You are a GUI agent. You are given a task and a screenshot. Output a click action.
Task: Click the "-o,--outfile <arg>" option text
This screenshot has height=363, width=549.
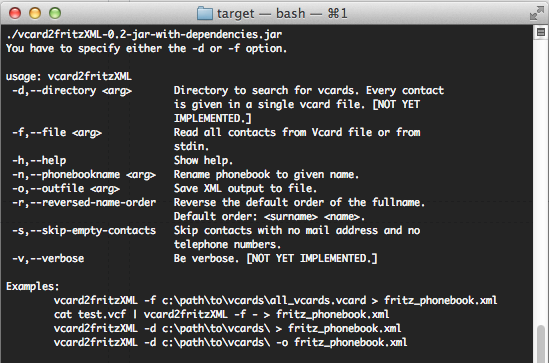click(x=66, y=188)
